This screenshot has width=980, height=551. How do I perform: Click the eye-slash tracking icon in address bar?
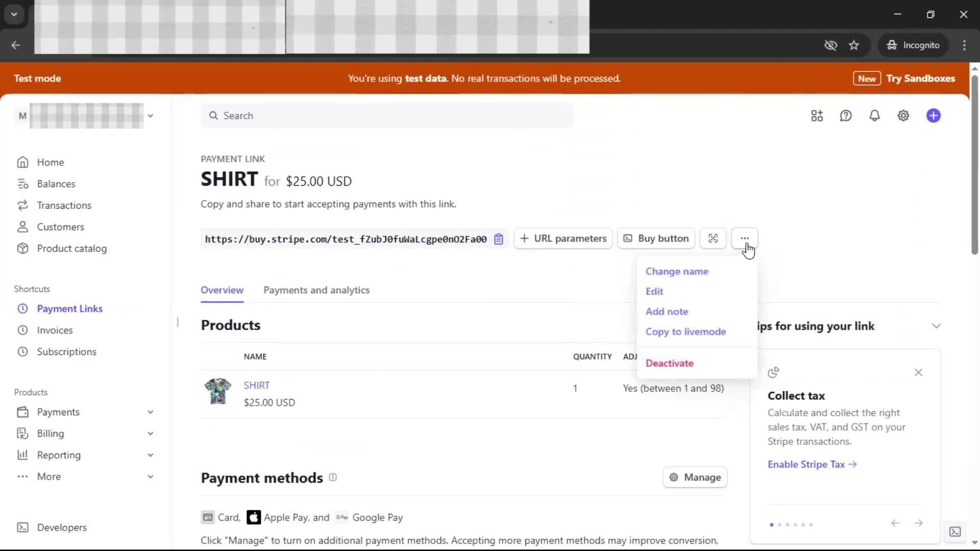[x=830, y=45]
